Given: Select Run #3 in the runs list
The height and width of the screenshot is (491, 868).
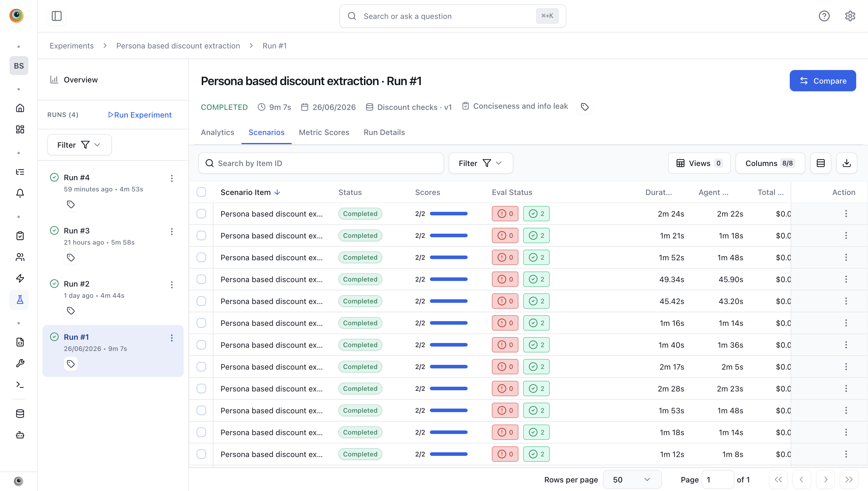Looking at the screenshot, I should click(x=113, y=245).
